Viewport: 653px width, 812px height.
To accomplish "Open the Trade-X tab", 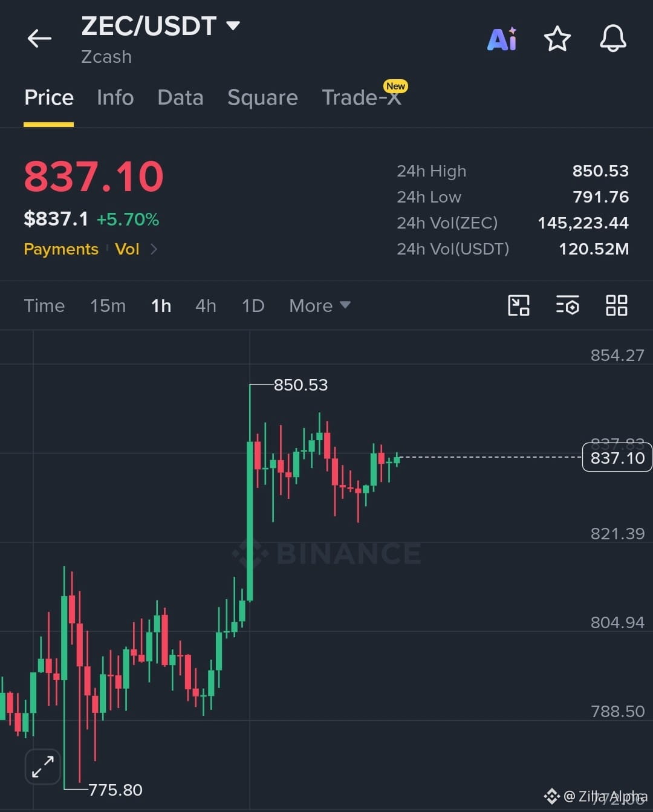I will [x=362, y=97].
